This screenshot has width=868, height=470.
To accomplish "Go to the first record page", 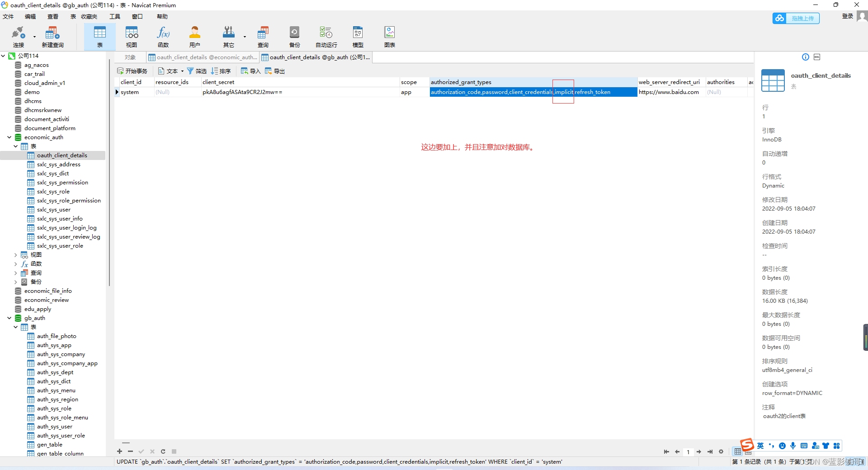I will 666,451.
